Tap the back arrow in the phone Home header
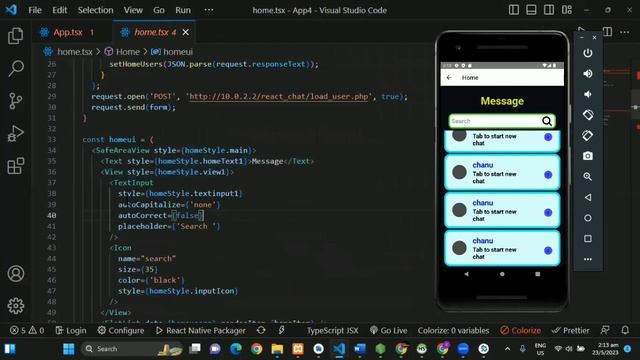 [x=449, y=78]
